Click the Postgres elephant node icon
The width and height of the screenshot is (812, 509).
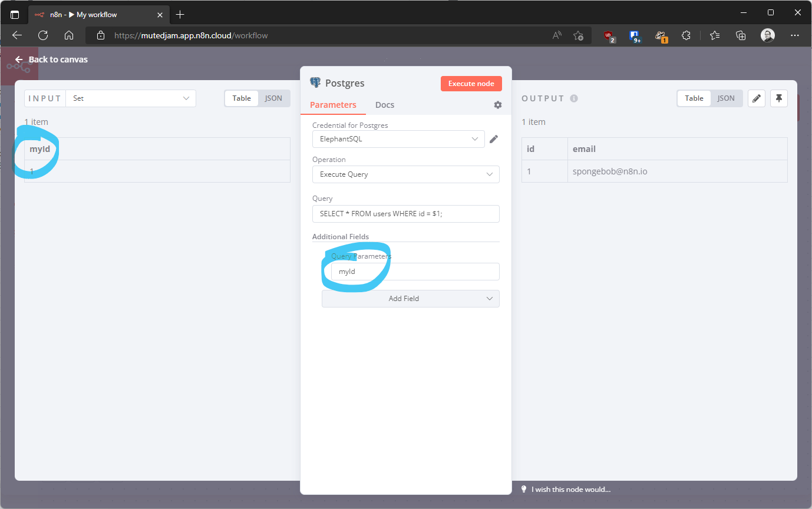point(316,83)
